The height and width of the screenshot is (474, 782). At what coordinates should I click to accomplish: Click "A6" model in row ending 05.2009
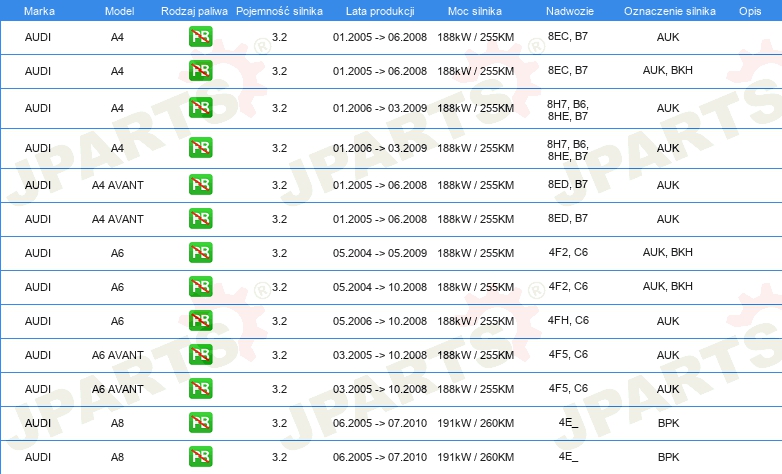[117, 253]
